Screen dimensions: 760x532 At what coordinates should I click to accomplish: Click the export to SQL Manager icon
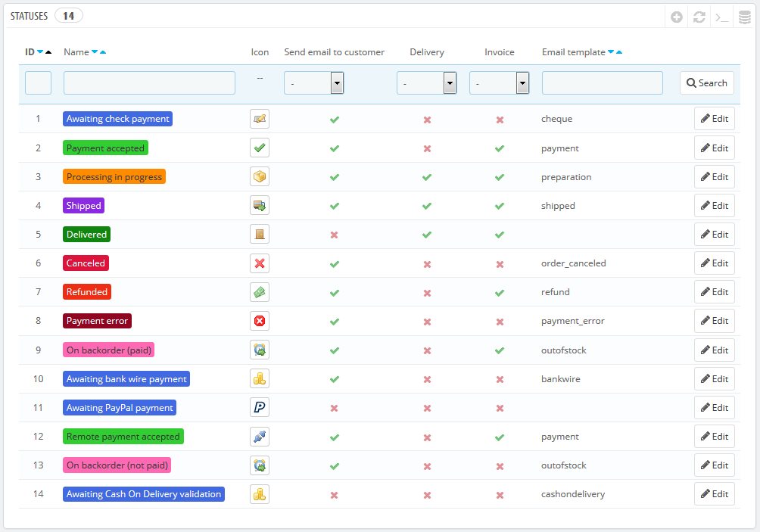click(x=745, y=17)
